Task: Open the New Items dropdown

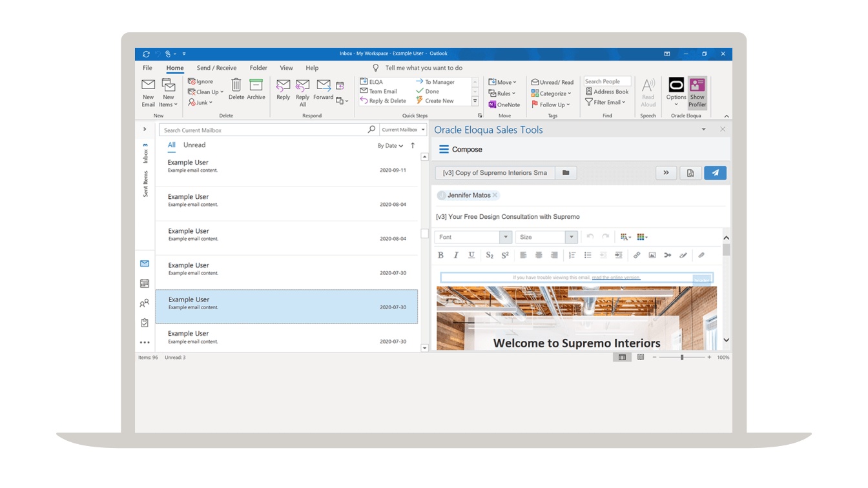Action: coord(169,92)
